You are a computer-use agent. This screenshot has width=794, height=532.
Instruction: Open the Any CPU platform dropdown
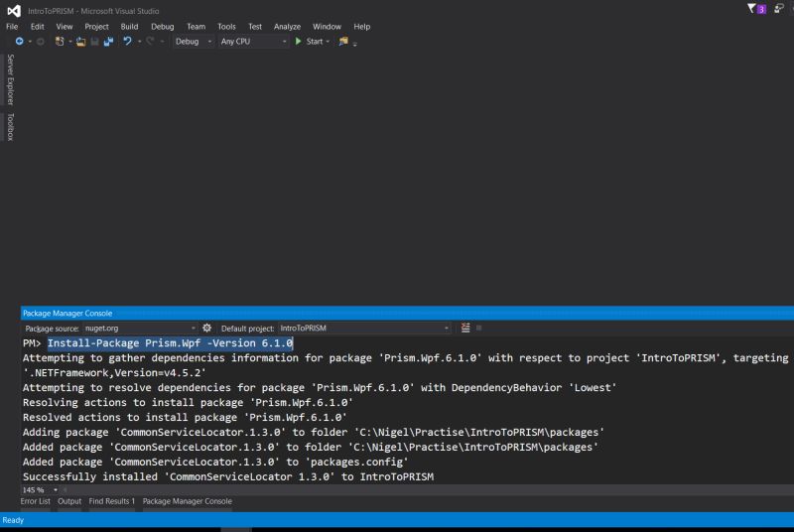pos(253,42)
